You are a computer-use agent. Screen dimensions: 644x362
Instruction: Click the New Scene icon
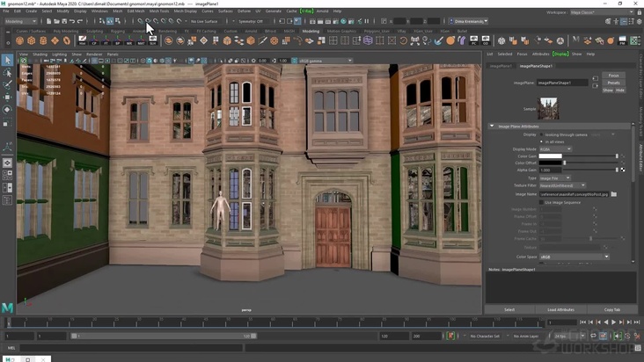tap(48, 21)
